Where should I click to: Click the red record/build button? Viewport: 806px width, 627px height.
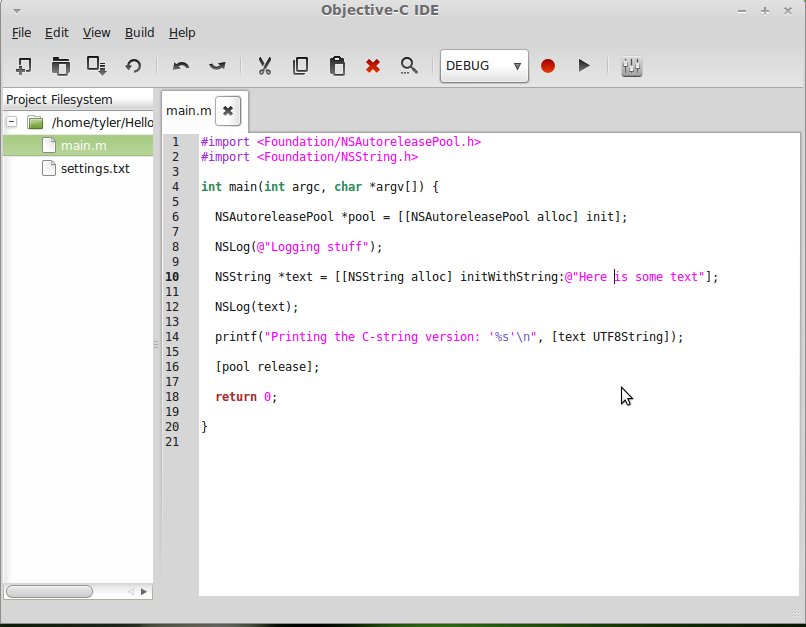[548, 66]
